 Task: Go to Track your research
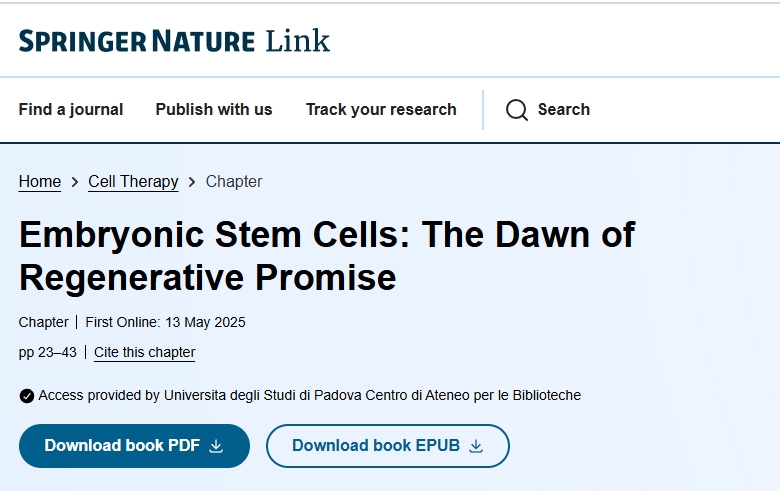(x=381, y=110)
